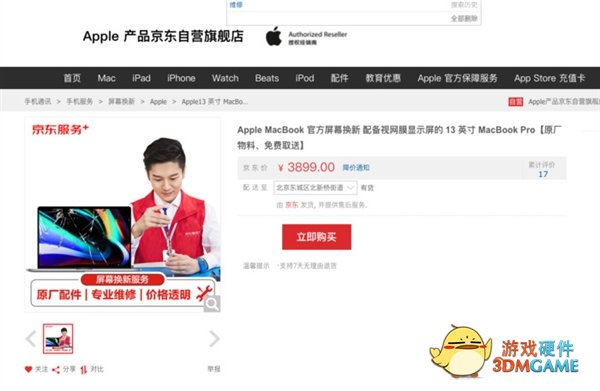Click the next thumbnail arrow
600x391 pixels.
tap(214, 339)
